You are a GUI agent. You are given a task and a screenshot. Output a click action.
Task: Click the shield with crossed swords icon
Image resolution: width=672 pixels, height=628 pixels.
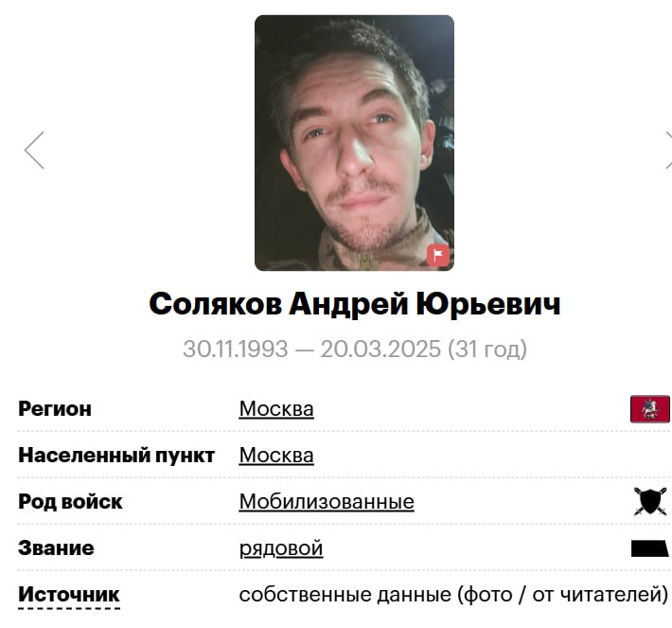(650, 501)
